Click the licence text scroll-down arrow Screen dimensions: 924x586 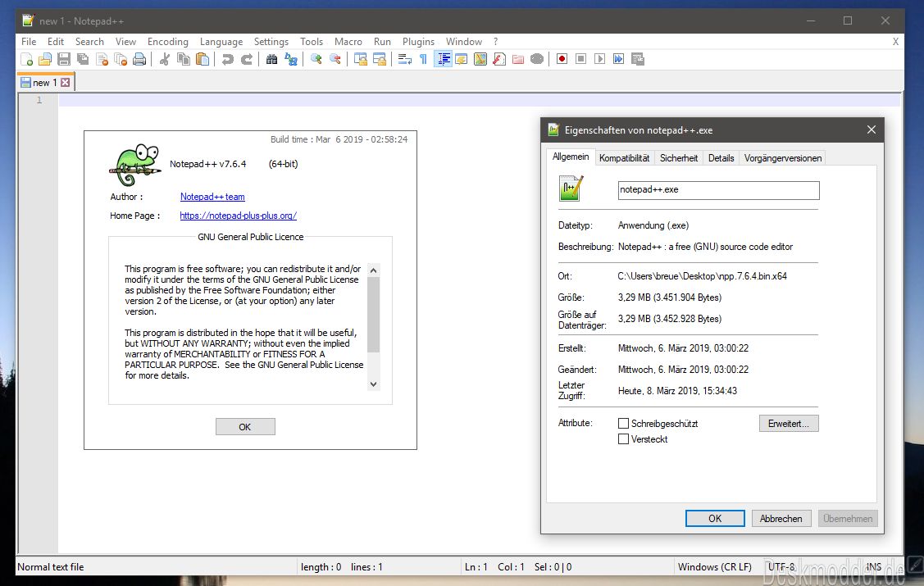[373, 384]
